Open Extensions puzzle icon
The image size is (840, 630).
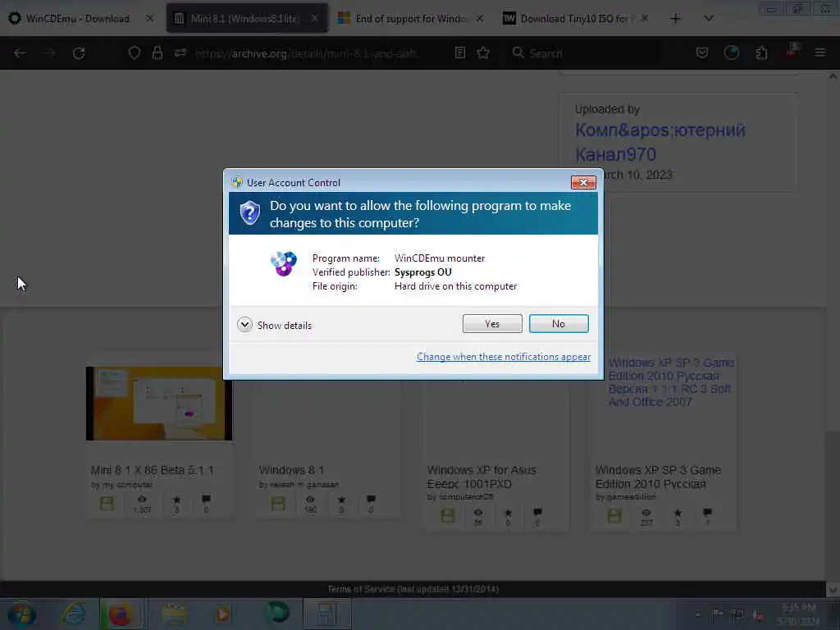pyautogui.click(x=761, y=53)
